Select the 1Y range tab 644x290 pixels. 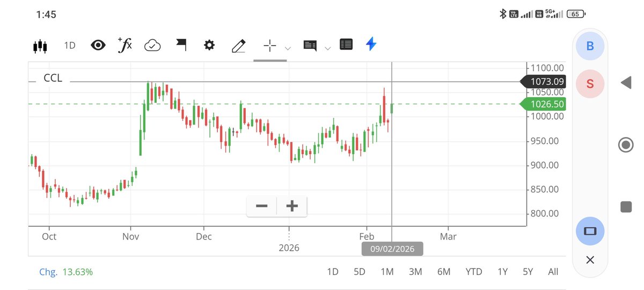pyautogui.click(x=502, y=272)
